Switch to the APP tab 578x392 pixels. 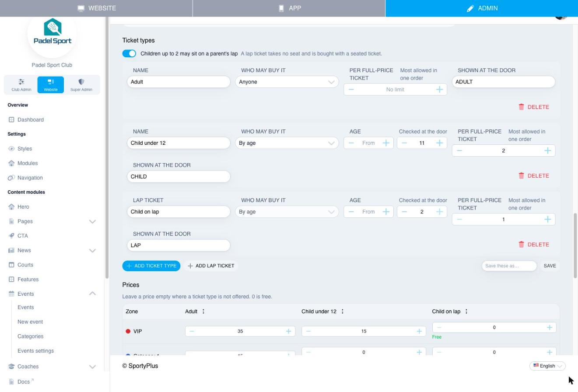[289, 8]
